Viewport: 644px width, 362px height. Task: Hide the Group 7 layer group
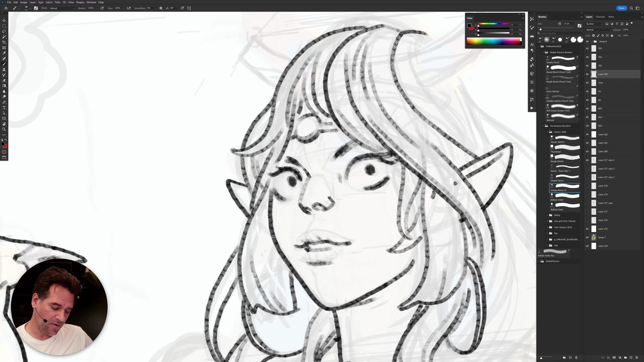587,237
